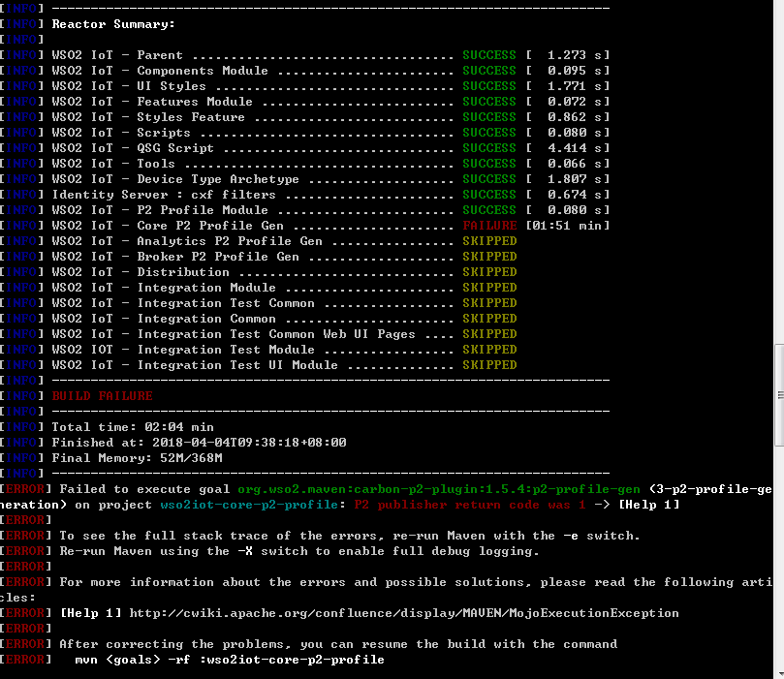784x679 pixels.
Task: Click 'WSO2 IoT - QSG Script' text
Action: click(133, 148)
